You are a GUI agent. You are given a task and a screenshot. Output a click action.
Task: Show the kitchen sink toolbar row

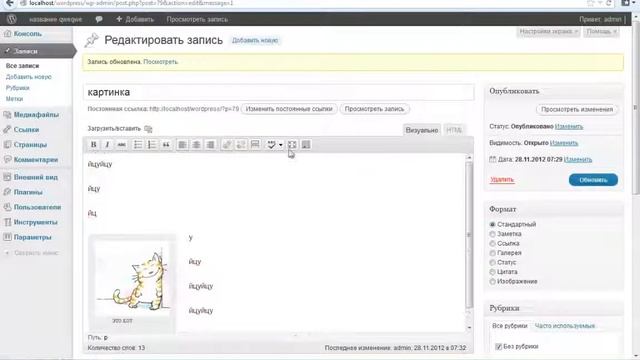tap(306, 144)
